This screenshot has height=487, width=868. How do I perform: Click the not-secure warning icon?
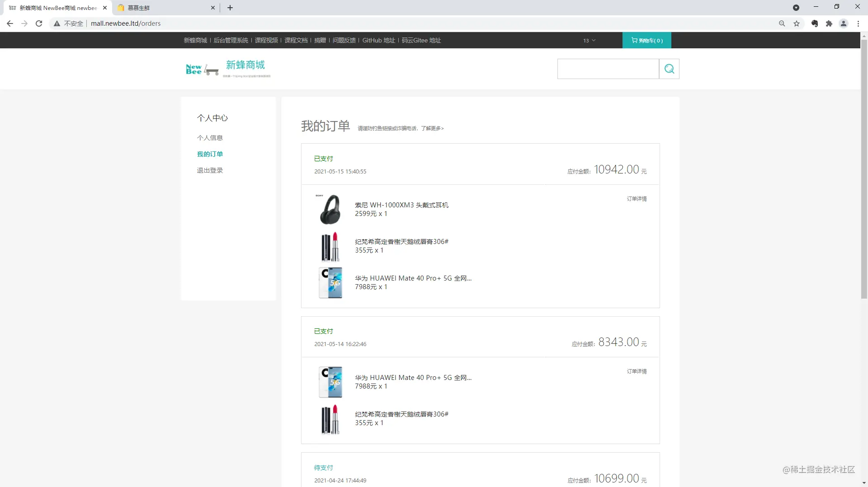coord(57,23)
